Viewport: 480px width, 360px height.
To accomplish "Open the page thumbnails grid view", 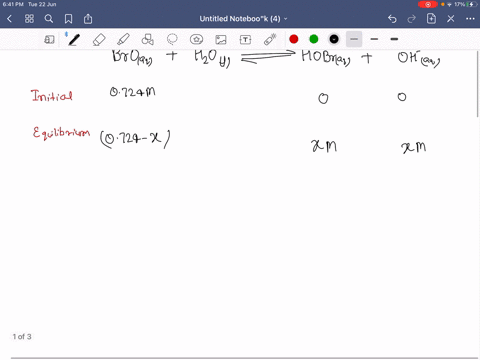I will pos(29,19).
